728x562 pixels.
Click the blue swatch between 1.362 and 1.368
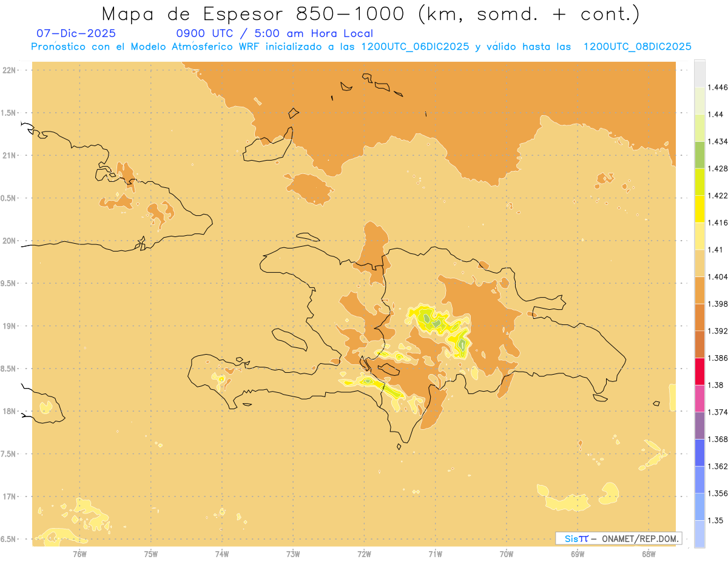pos(699,452)
